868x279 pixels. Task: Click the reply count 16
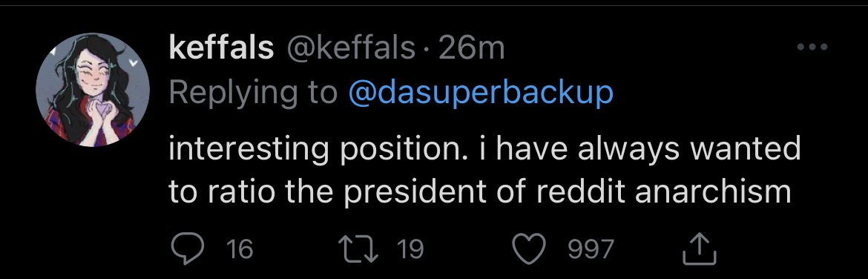(240, 249)
